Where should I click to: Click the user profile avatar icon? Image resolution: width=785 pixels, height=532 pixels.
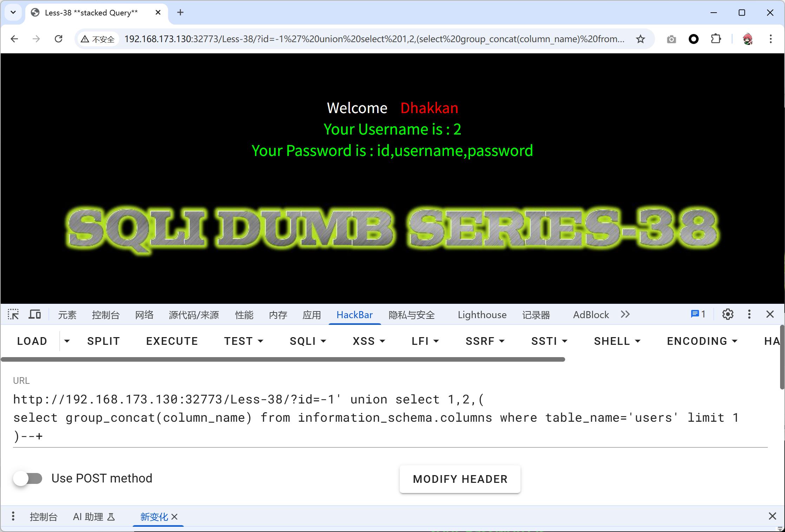click(x=748, y=39)
